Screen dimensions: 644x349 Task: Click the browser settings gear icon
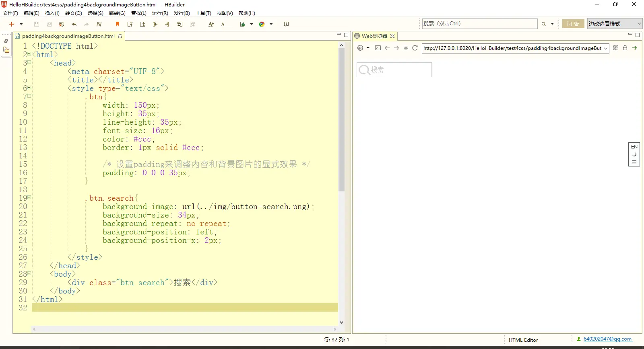click(360, 48)
